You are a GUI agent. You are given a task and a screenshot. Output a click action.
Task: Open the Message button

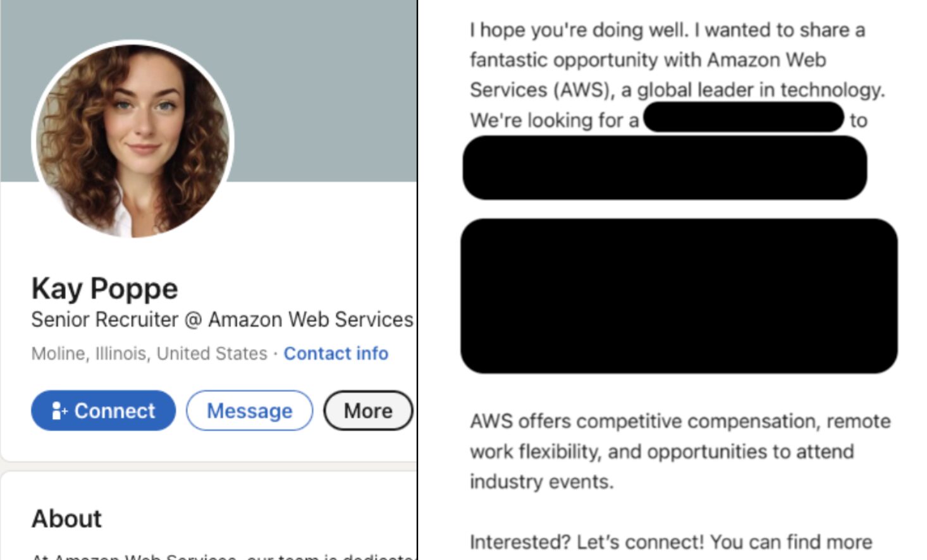tap(249, 411)
